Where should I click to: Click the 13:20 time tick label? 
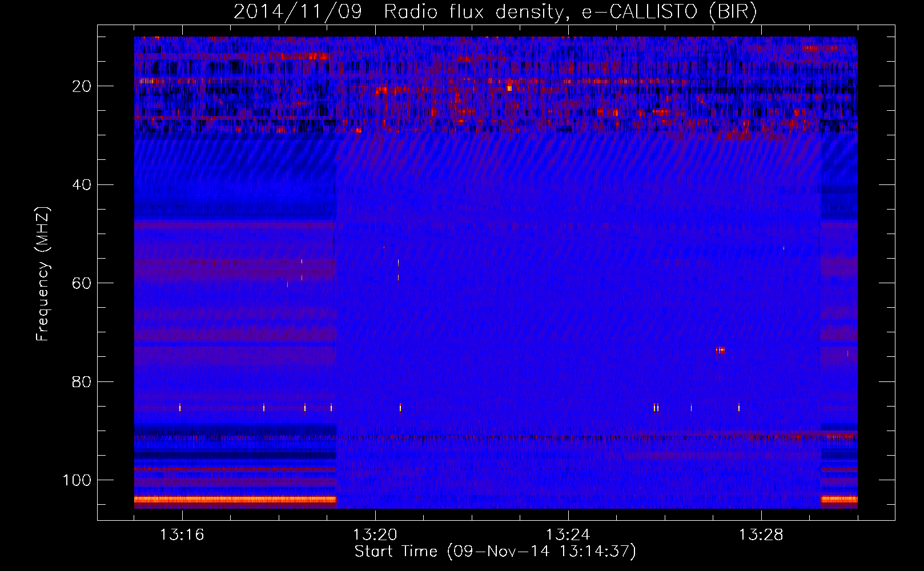(x=375, y=535)
